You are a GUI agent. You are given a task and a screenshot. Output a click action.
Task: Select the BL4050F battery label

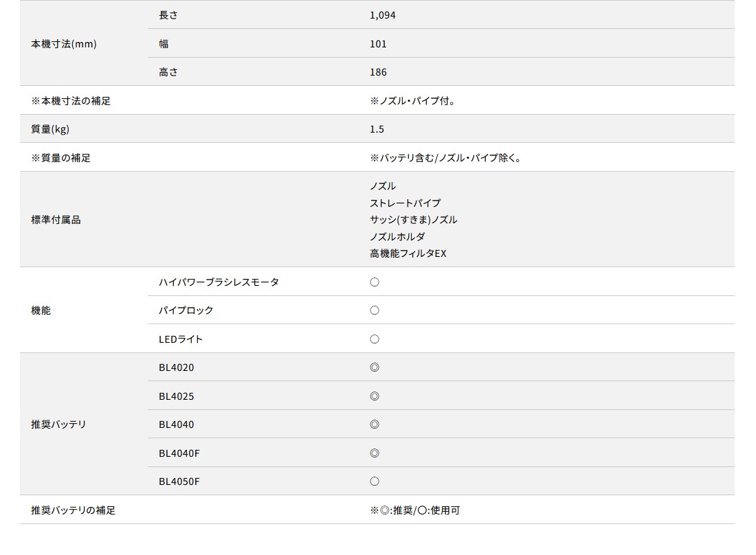tap(179, 482)
